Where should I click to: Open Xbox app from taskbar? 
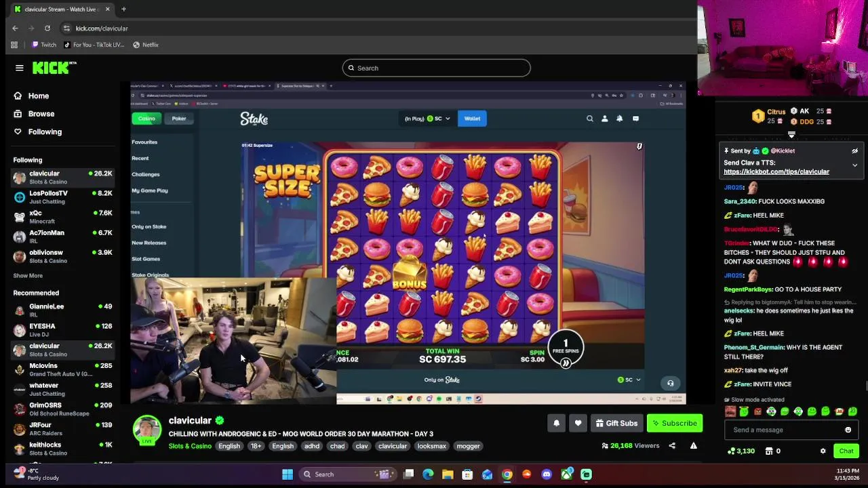click(566, 474)
